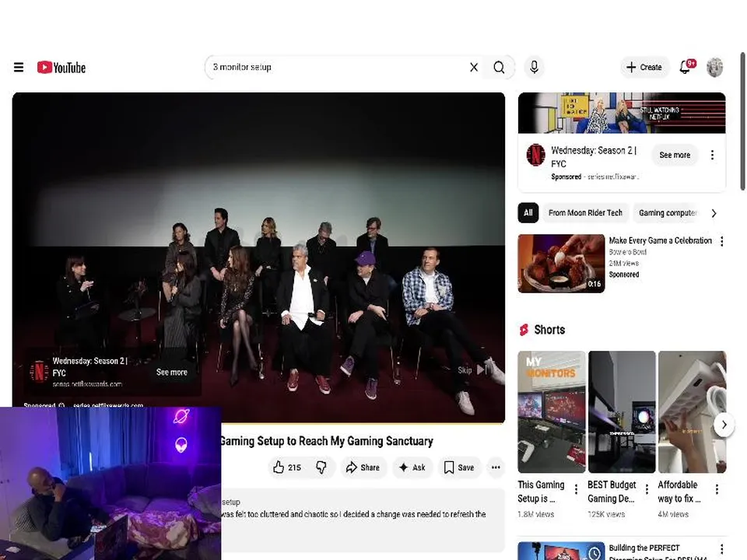This screenshot has width=747, height=560.
Task: Click '1.8M views' under first short
Action: click(535, 514)
